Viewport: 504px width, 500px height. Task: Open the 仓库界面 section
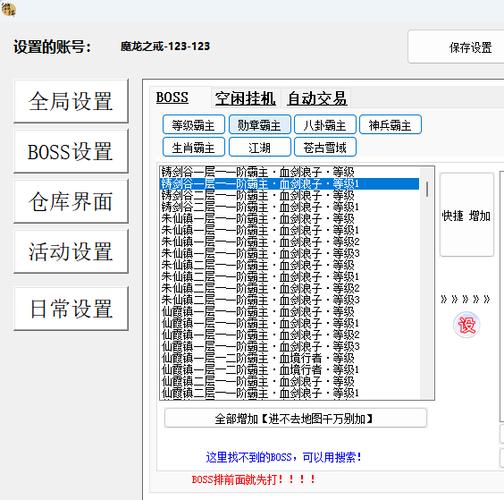tap(71, 201)
